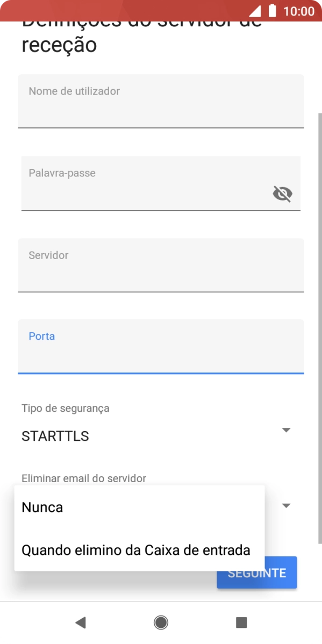322x644 pixels.
Task: Focus the Servidor input field
Action: tap(161, 265)
